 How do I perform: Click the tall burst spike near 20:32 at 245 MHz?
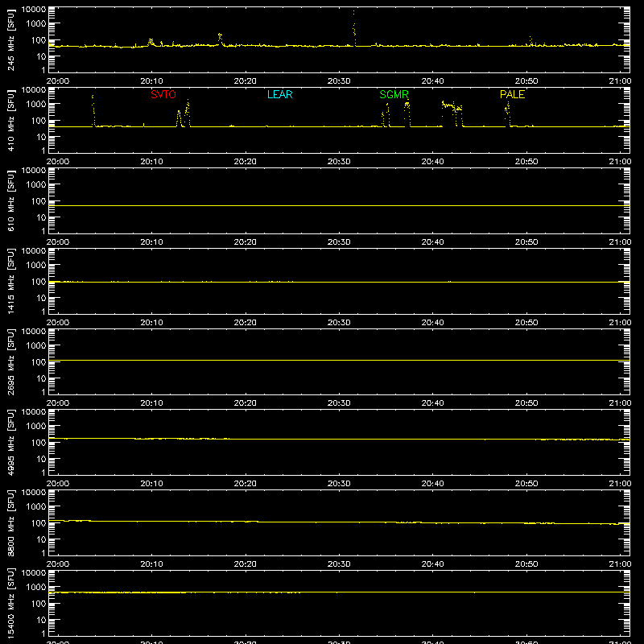coord(354,28)
